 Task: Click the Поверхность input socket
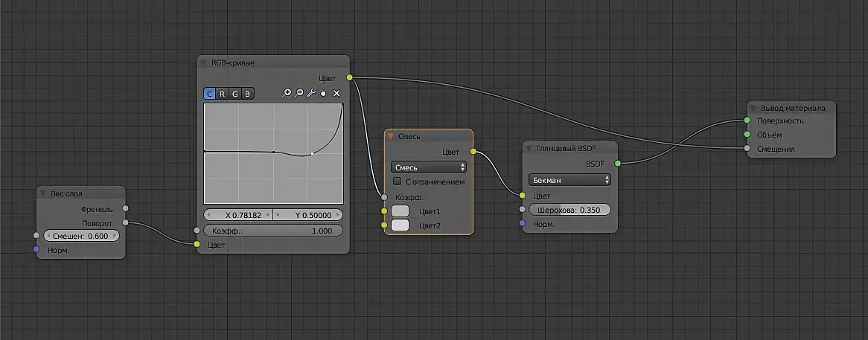pyautogui.click(x=747, y=120)
